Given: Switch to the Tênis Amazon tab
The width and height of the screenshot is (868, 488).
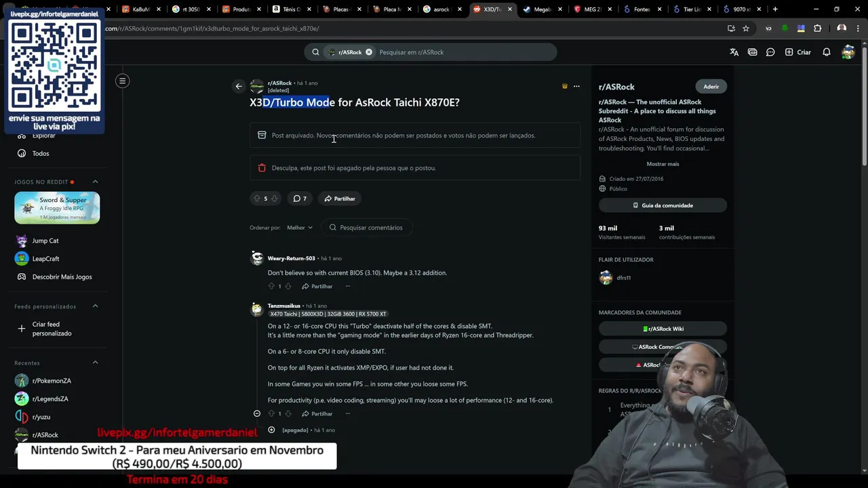Looking at the screenshot, I should click(x=291, y=9).
